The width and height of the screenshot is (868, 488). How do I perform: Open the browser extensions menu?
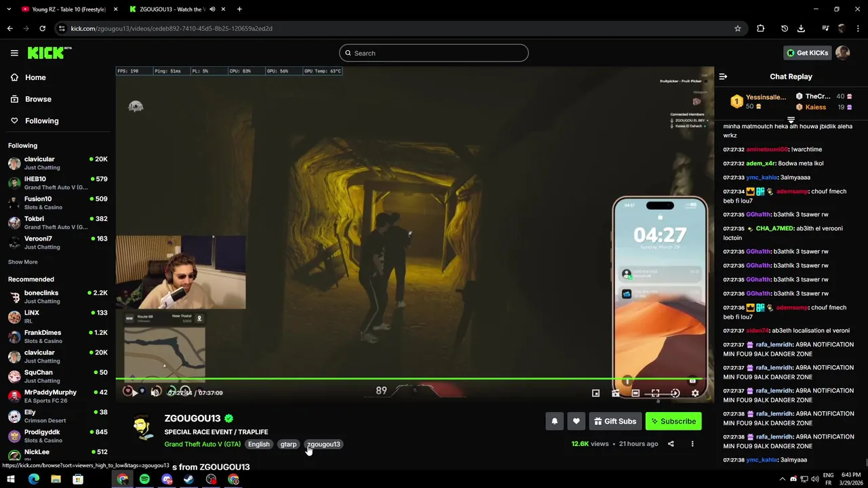point(760,28)
